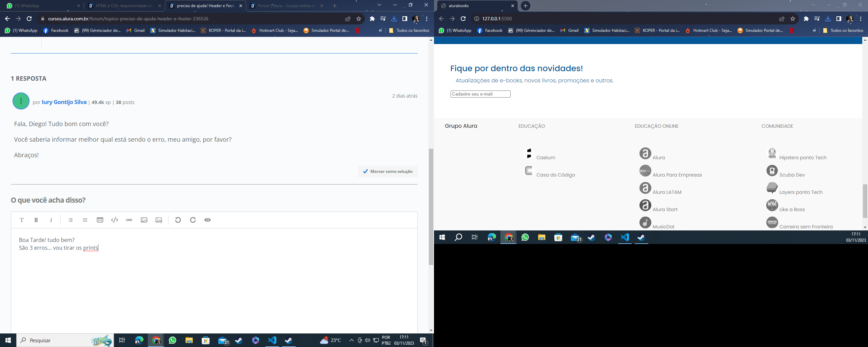Image resolution: width=868 pixels, height=347 pixels.
Task: Open Gmail bookmark in left browser
Action: coord(136,30)
